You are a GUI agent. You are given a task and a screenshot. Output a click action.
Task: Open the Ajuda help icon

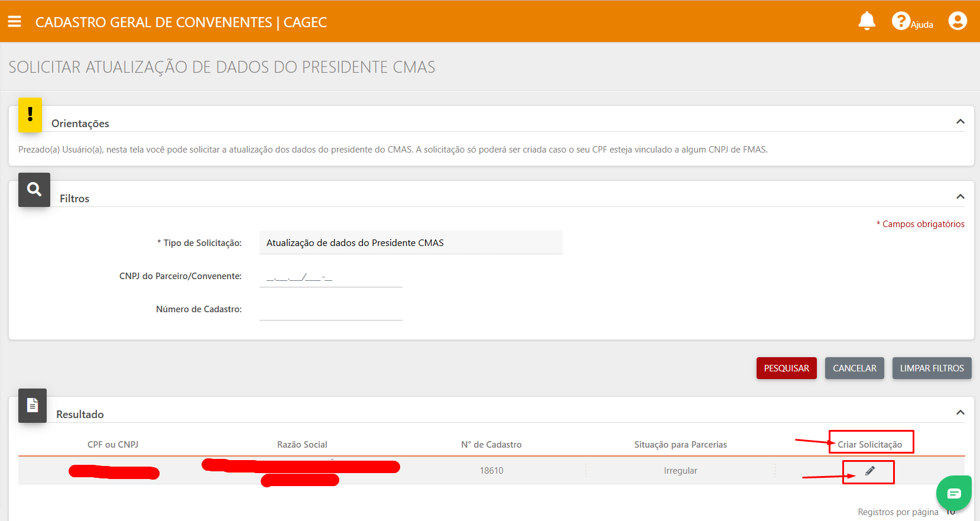point(901,21)
